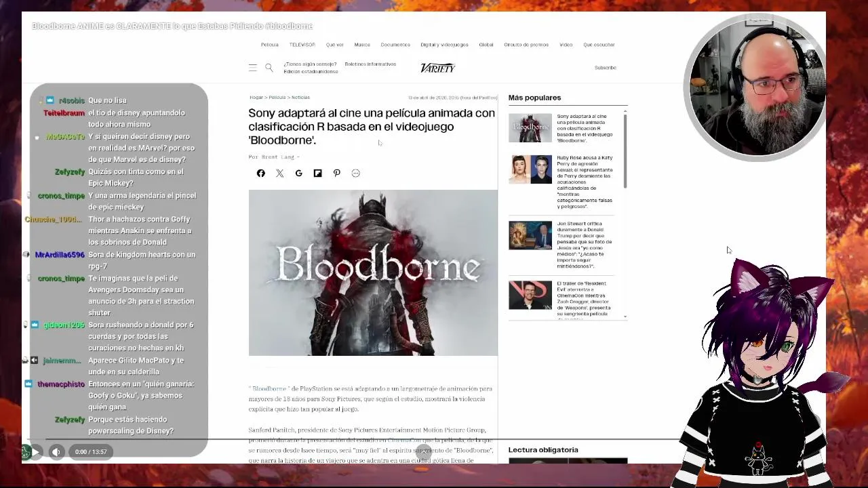The height and width of the screenshot is (488, 868).
Task: Click the Lectura obligatoria heading
Action: pos(543,450)
